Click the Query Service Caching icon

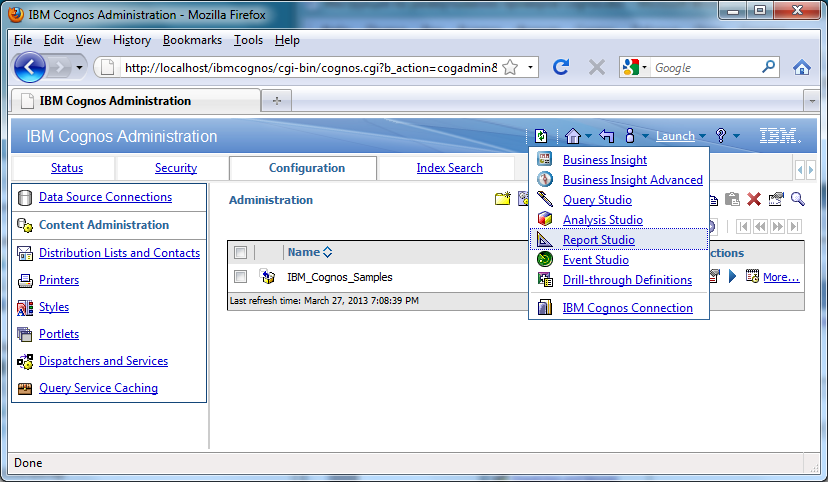25,389
